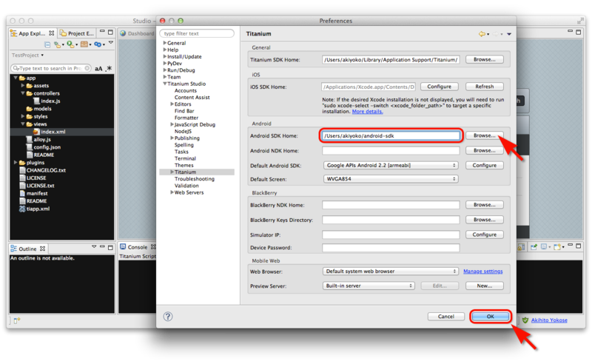Minimize the App Explorer panel
Screen dimensions: 592x364
(102, 31)
